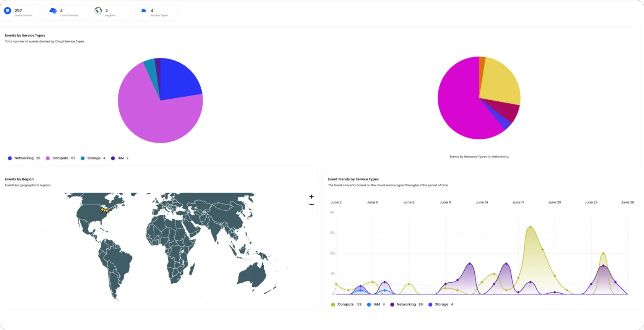
Task: Click a yellow event marker on the map
Action: point(102,210)
